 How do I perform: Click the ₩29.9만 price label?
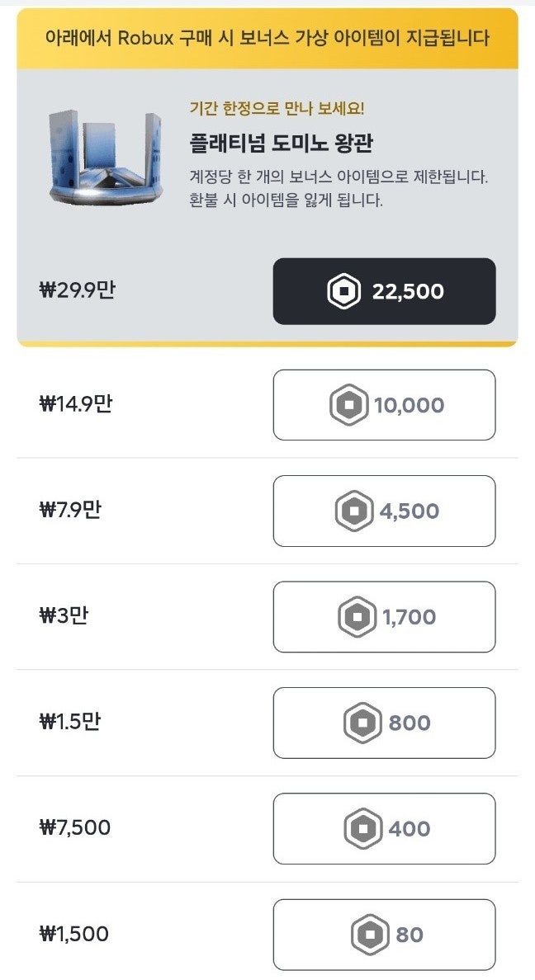tap(77, 291)
